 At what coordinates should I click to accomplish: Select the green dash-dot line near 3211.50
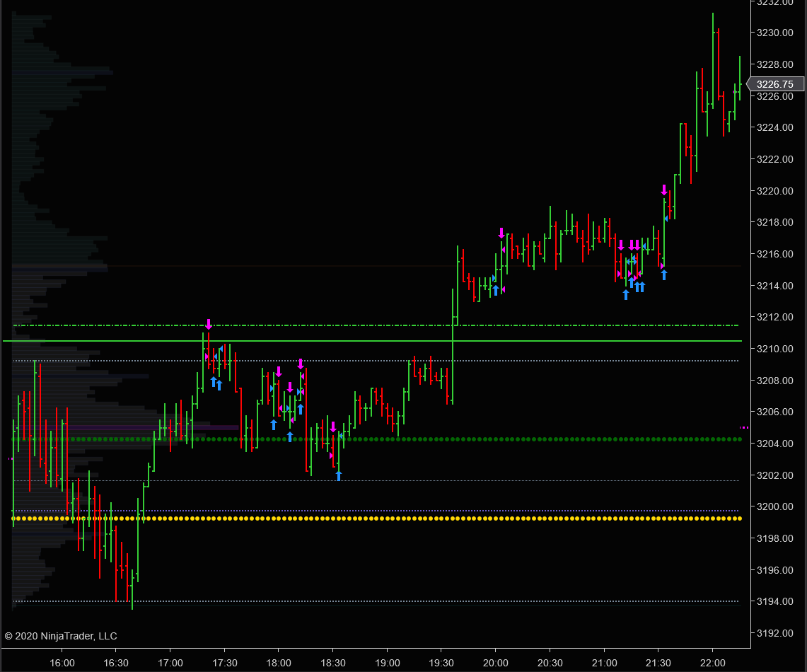[x=376, y=325]
